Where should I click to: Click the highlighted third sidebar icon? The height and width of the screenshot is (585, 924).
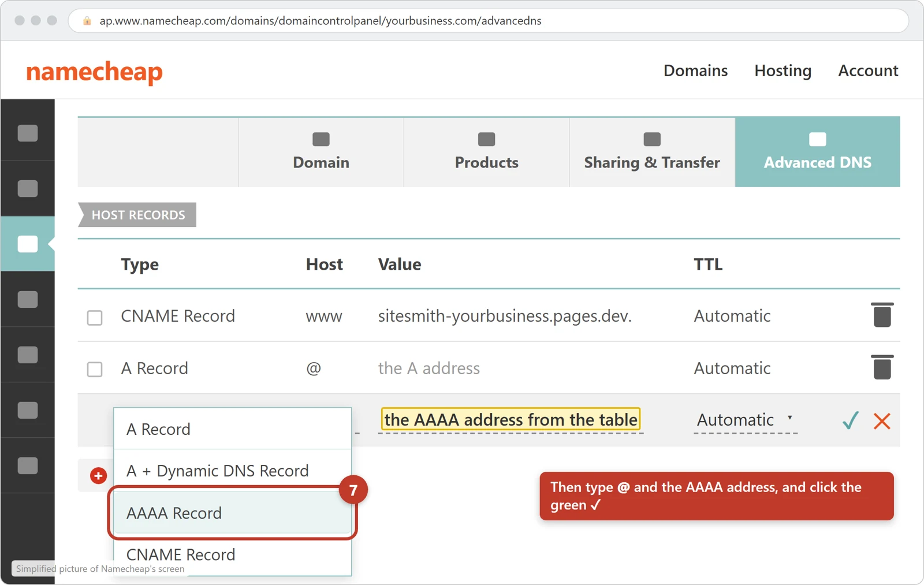(28, 244)
